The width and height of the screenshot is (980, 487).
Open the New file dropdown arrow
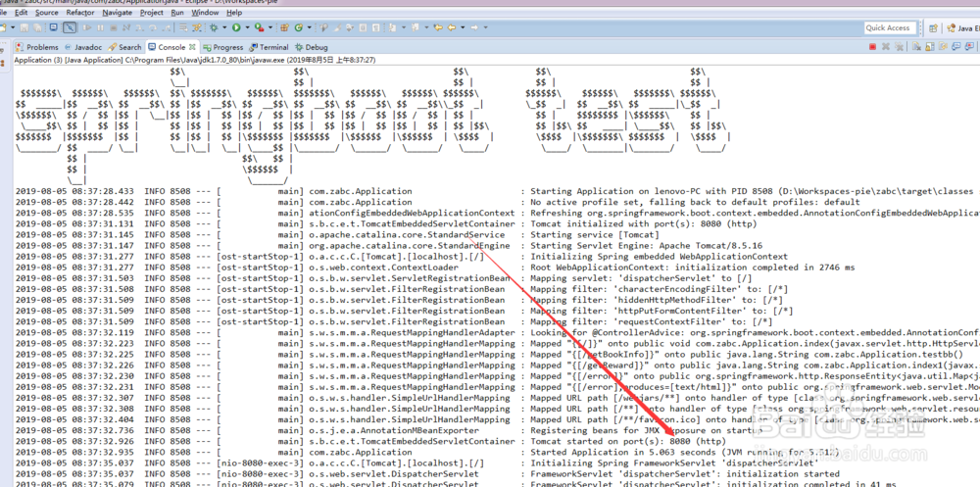pos(13,27)
